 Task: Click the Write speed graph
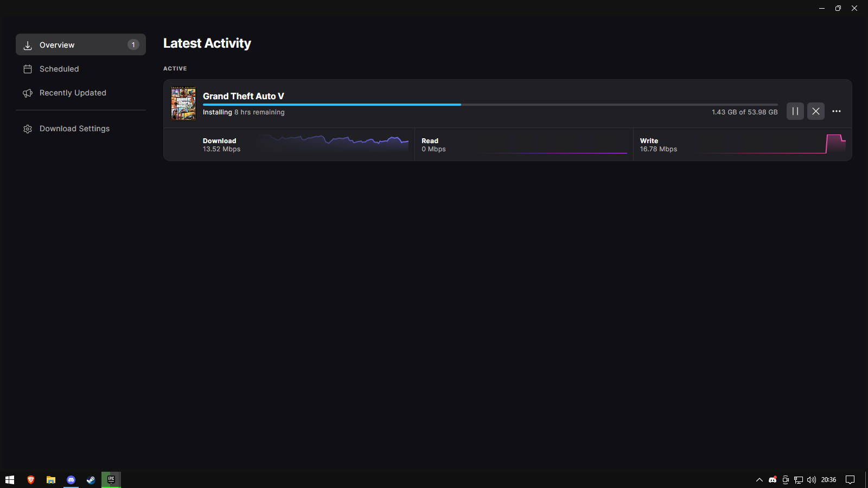(770, 144)
